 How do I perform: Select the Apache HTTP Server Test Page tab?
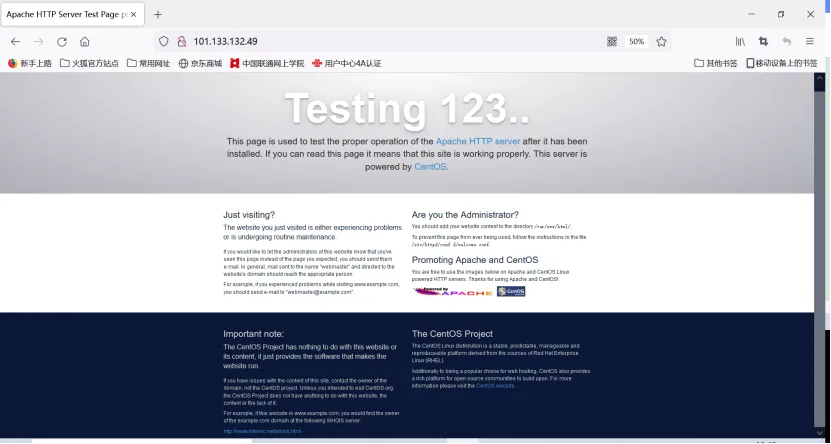[72, 15]
